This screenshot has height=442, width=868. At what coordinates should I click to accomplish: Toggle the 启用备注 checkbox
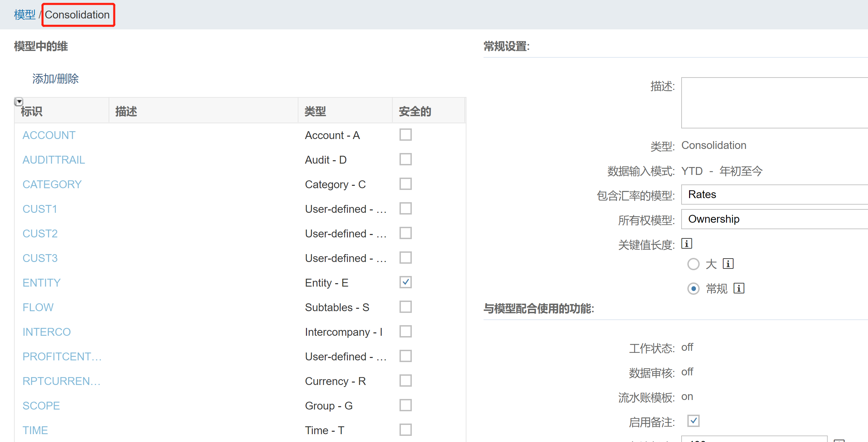tap(693, 421)
